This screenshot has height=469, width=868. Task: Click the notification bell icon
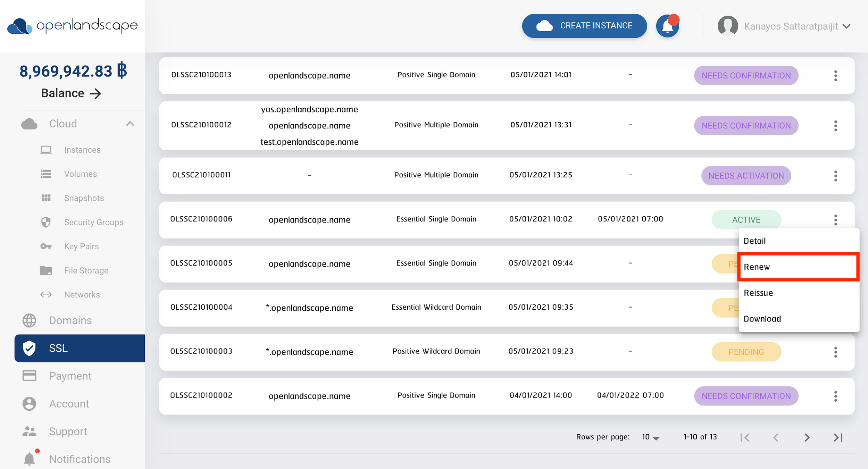667,26
